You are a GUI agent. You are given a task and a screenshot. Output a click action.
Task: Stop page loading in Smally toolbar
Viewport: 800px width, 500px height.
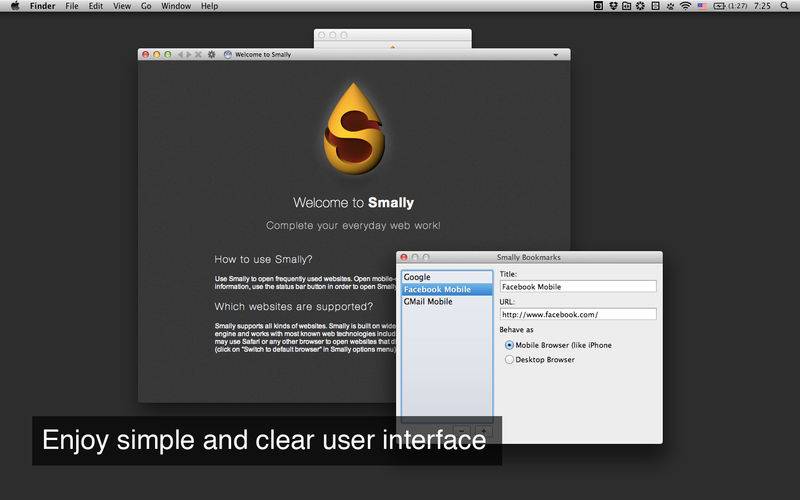(198, 54)
